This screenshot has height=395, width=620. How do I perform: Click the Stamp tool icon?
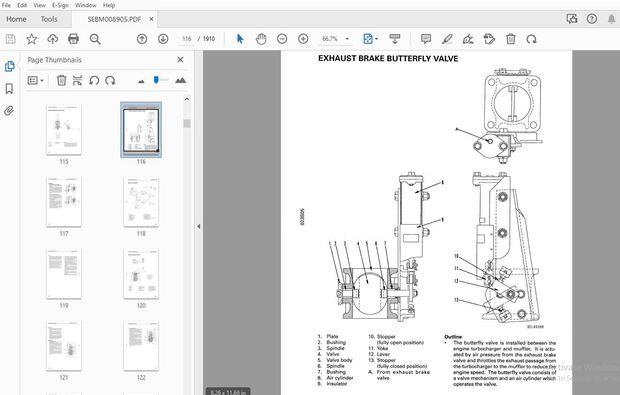coord(489,39)
